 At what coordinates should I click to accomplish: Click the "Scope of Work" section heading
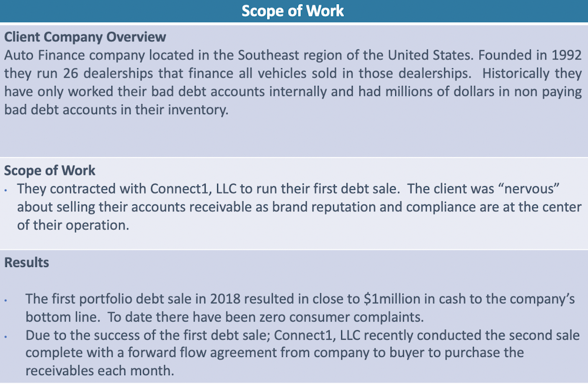tap(49, 171)
